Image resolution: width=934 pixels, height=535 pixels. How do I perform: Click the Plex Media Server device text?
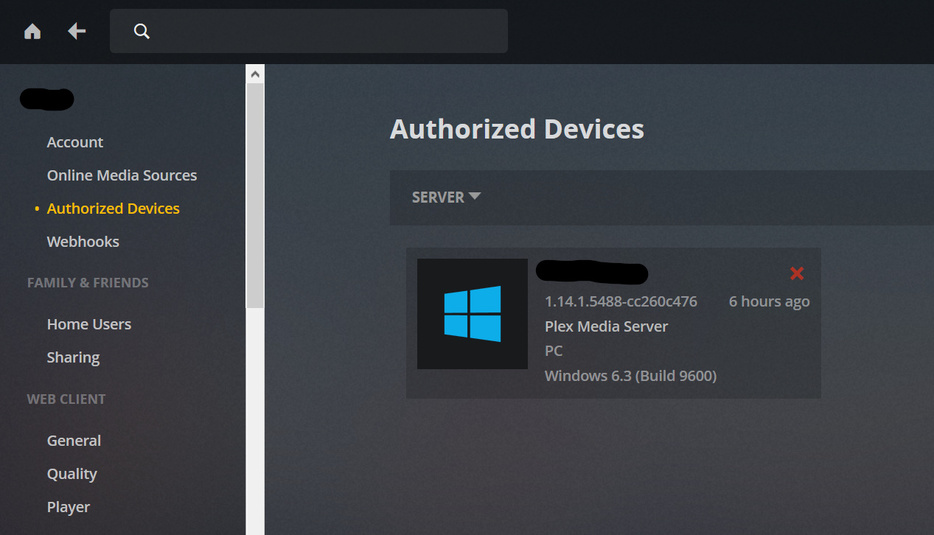click(606, 326)
